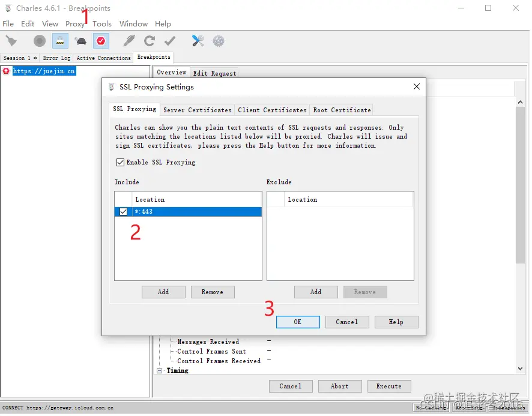This screenshot has width=532, height=416.
Task: Click the Execute button
Action: (x=389, y=386)
